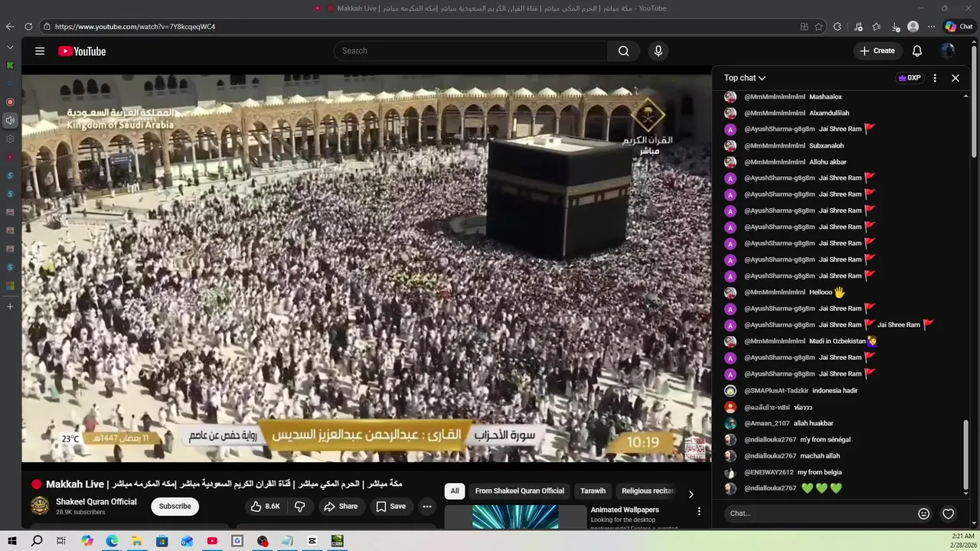Click the 0XP points badge
Viewport: 980px width, 551px height.
(x=909, y=78)
